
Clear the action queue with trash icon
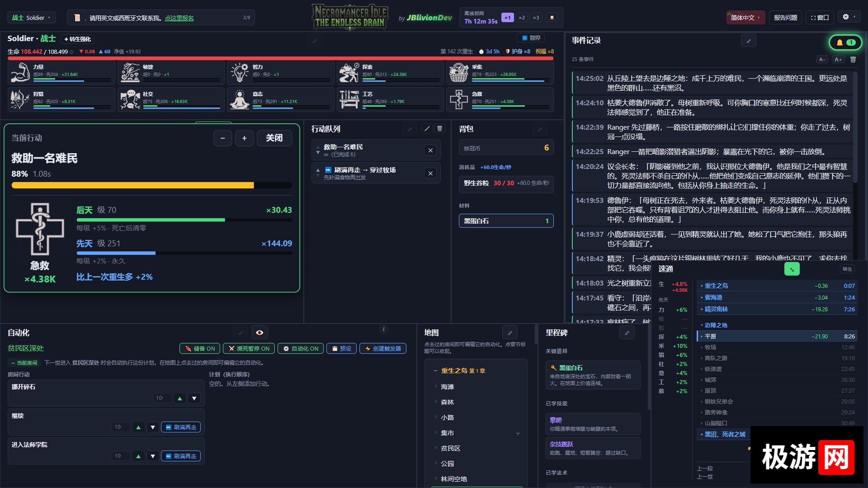click(x=439, y=129)
